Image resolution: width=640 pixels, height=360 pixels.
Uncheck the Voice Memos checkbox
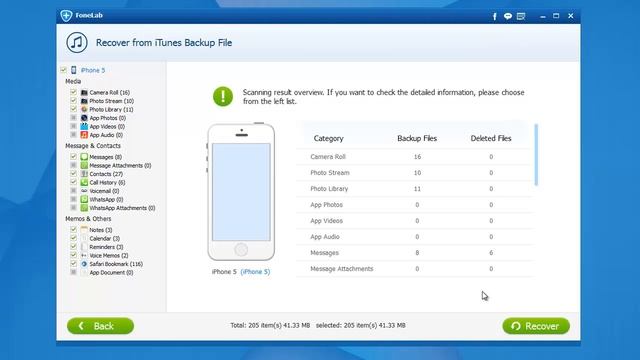click(73, 256)
